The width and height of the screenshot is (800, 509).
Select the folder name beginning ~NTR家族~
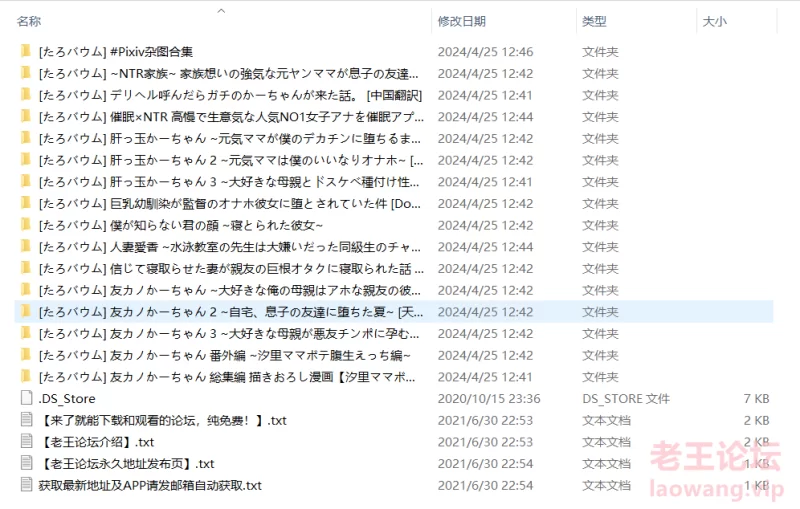[x=229, y=73]
